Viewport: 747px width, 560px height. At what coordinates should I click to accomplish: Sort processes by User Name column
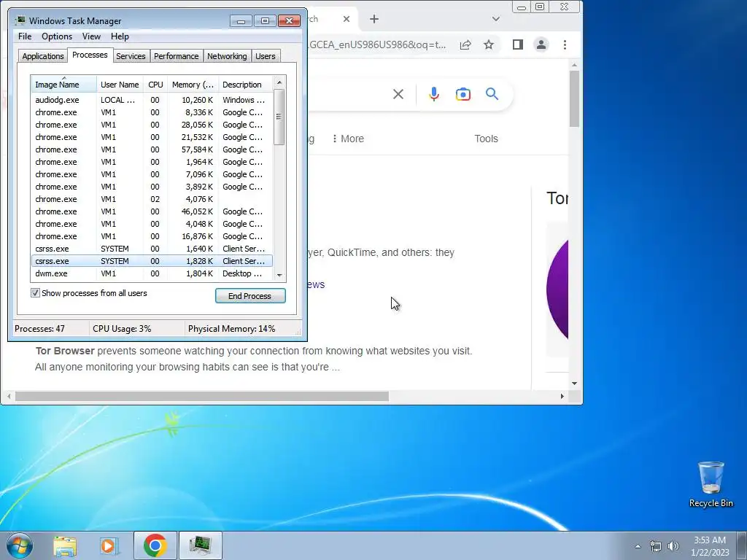click(120, 85)
